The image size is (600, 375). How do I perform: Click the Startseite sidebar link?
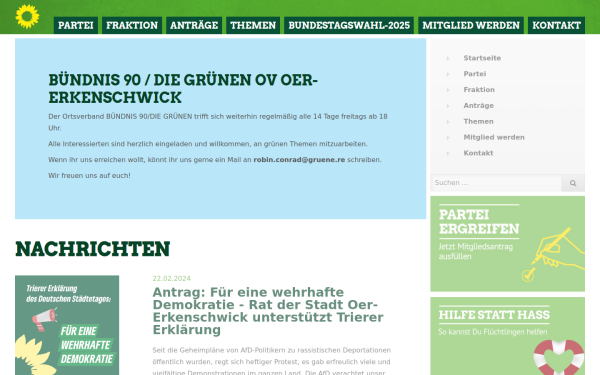tap(482, 58)
